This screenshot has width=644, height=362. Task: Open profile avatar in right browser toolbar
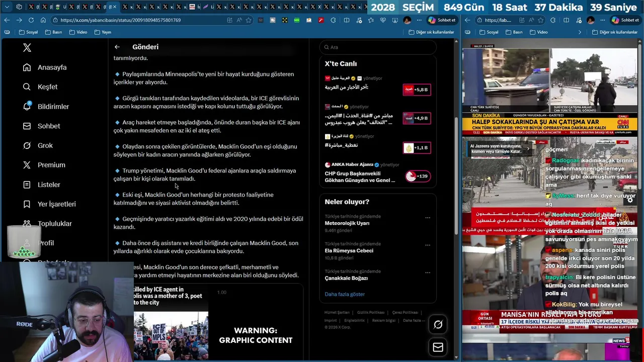pos(591,20)
